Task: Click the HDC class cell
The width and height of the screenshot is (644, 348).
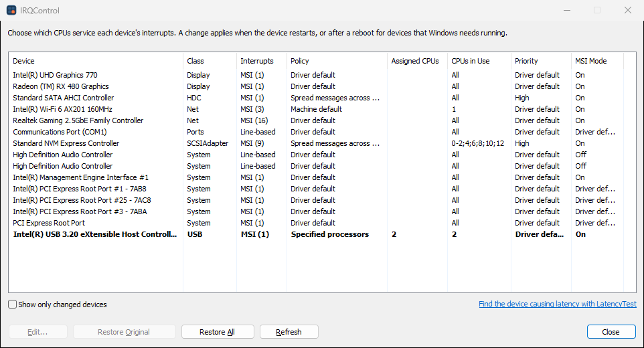Action: pyautogui.click(x=194, y=98)
